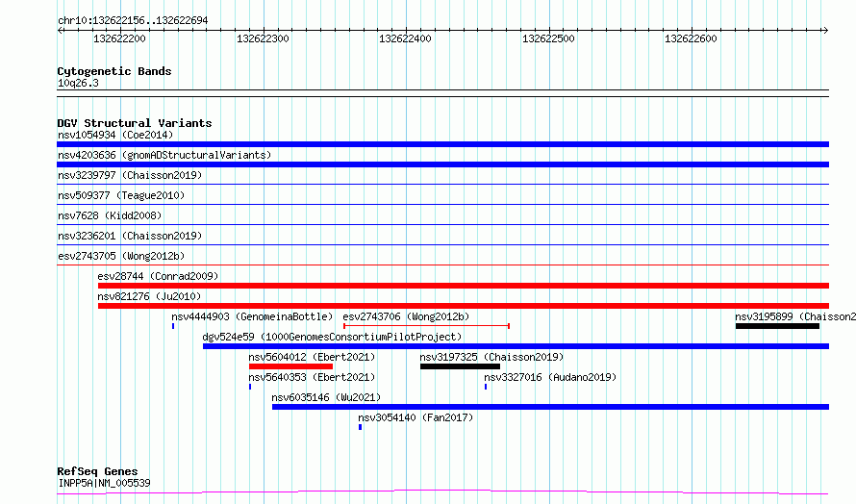Viewport: 856px width, 504px height.
Task: Click the black bar under nsv3197325
Action: click(x=460, y=366)
